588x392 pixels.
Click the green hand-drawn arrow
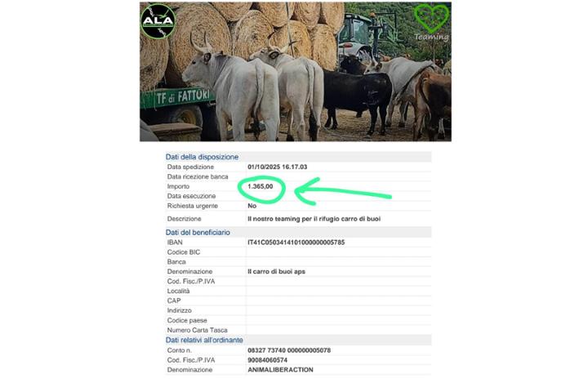tap(343, 192)
